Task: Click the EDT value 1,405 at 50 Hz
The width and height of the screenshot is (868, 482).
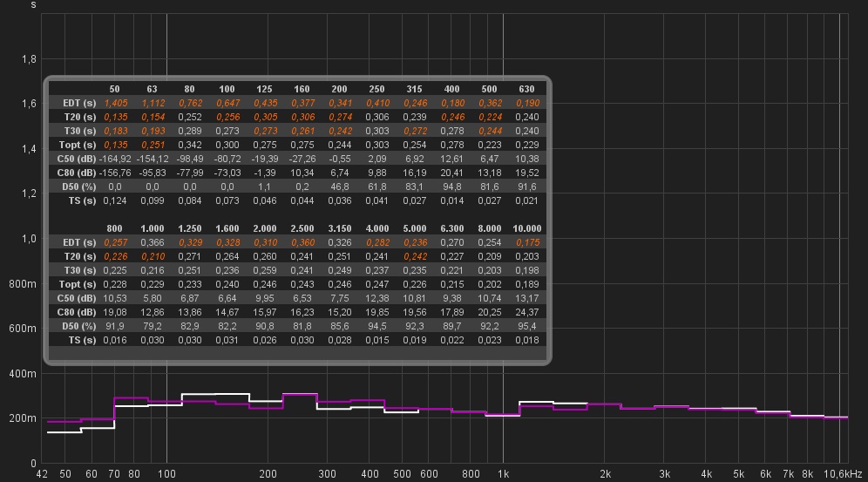Action: (x=114, y=103)
